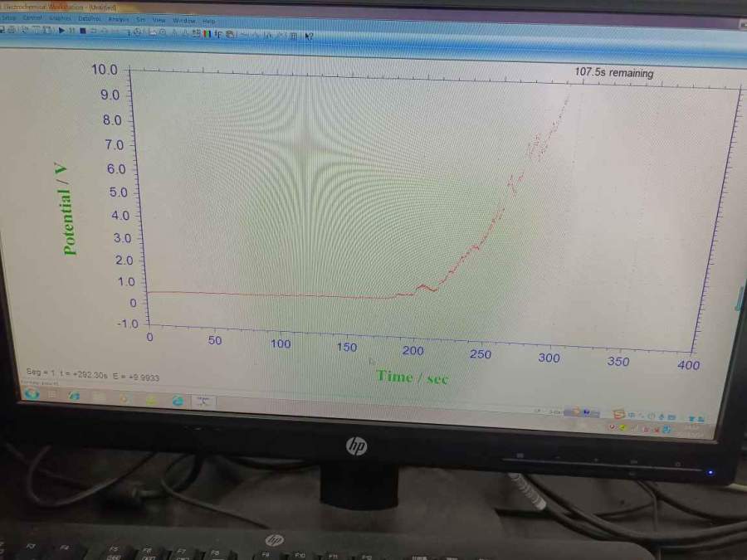Click the Stop experiment square icon
747x560 pixels.
[83, 32]
